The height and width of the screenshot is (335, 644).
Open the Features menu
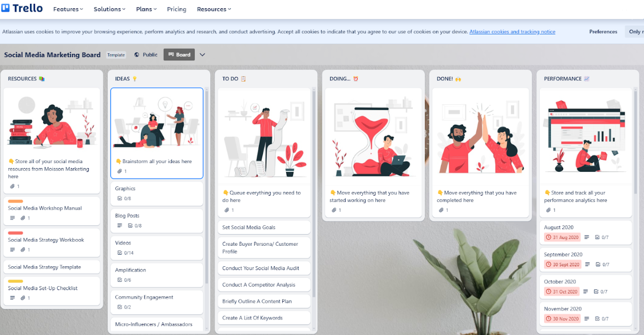point(68,9)
